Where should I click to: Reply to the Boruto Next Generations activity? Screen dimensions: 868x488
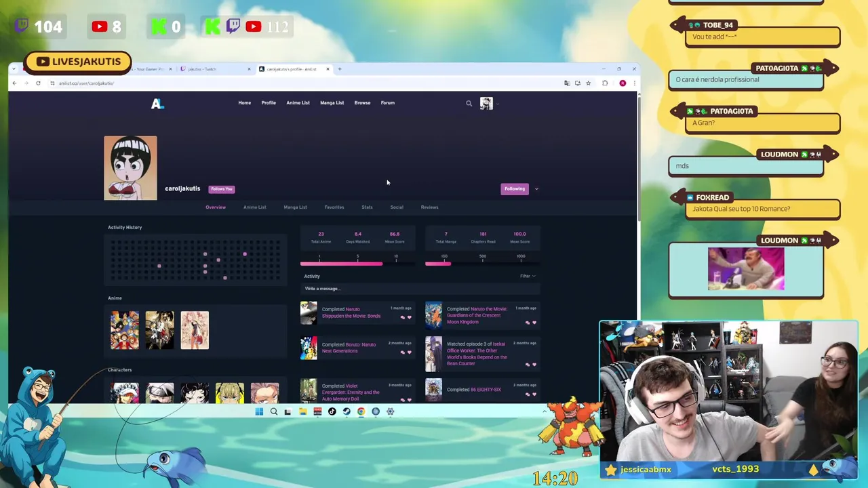402,352
